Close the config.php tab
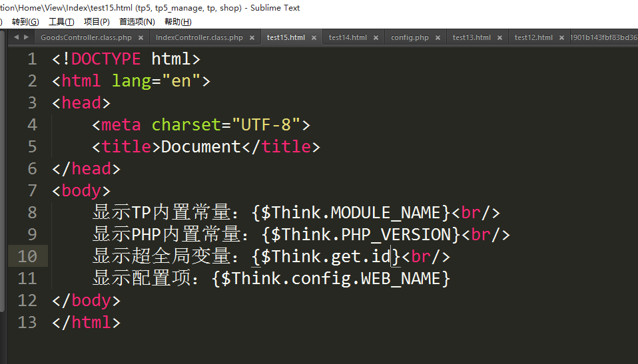Viewport: 638px width, 364px height. [438, 38]
